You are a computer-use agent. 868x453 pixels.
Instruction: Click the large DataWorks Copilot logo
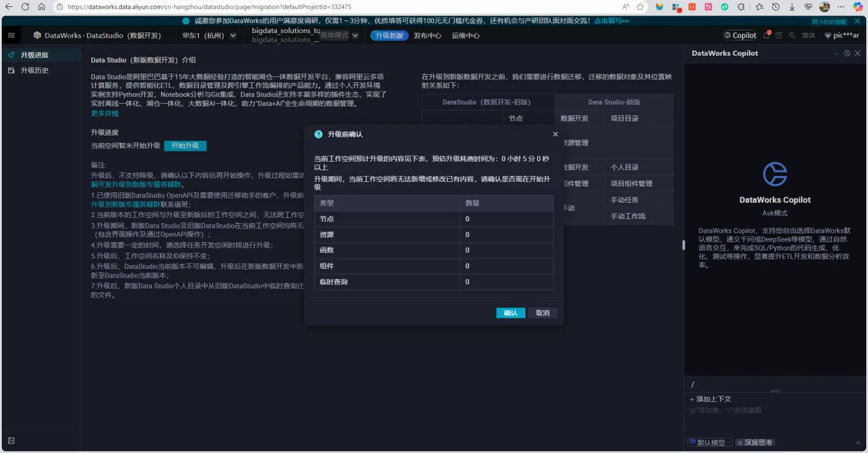tap(775, 174)
